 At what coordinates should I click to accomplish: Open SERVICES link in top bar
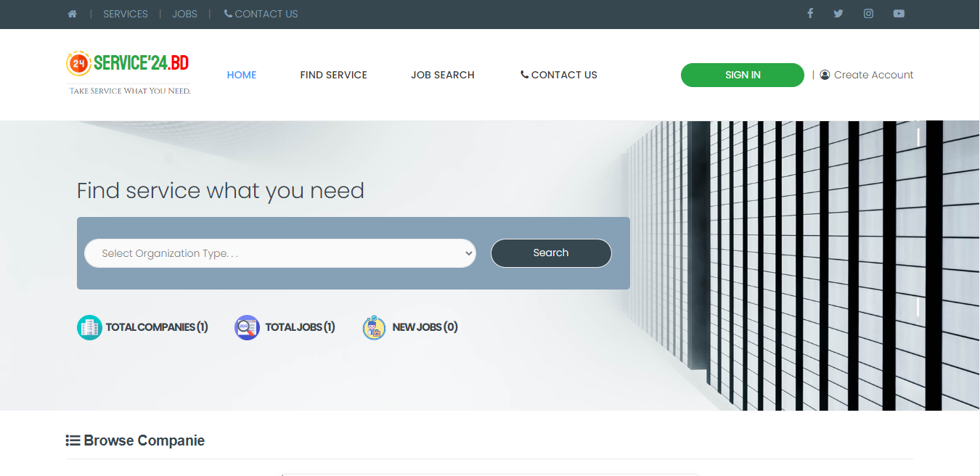click(126, 14)
